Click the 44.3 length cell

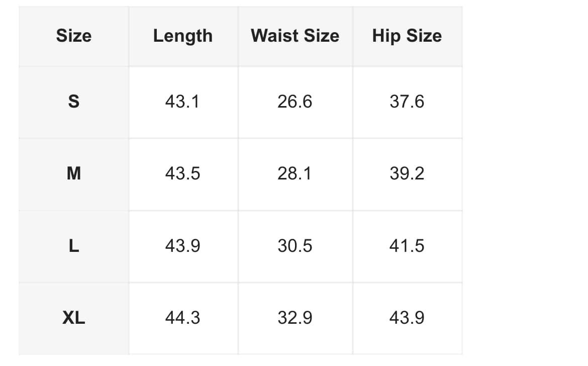[182, 318]
